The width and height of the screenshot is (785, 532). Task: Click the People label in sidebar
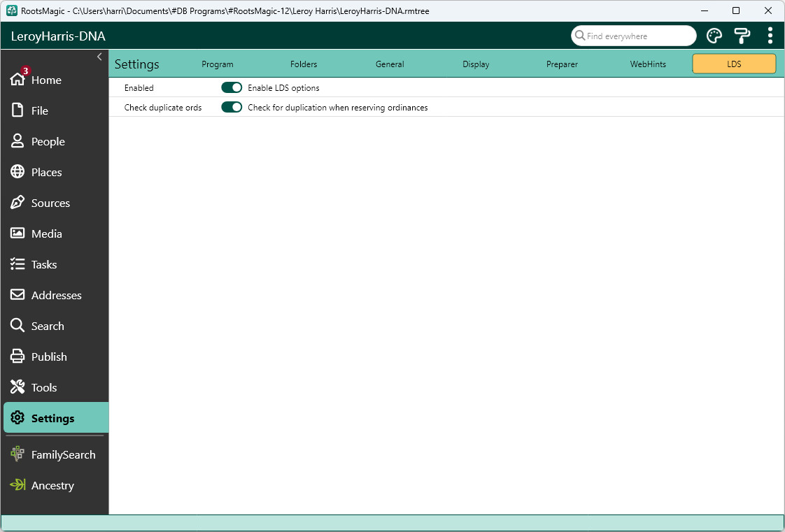pos(48,141)
